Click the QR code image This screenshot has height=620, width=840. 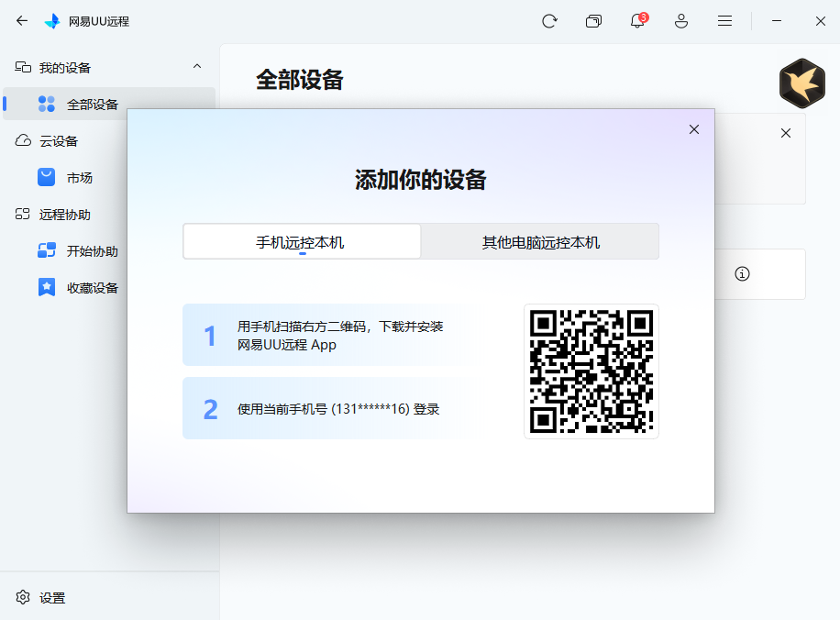pos(591,371)
